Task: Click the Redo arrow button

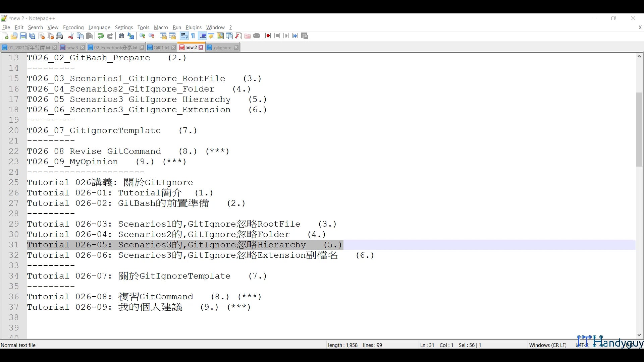Action: point(110,36)
